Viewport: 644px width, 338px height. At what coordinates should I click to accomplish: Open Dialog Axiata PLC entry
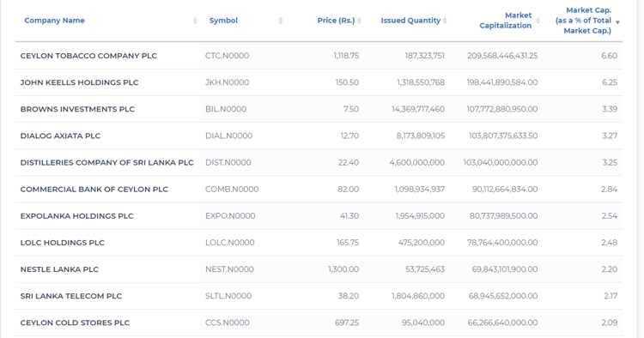(x=60, y=136)
